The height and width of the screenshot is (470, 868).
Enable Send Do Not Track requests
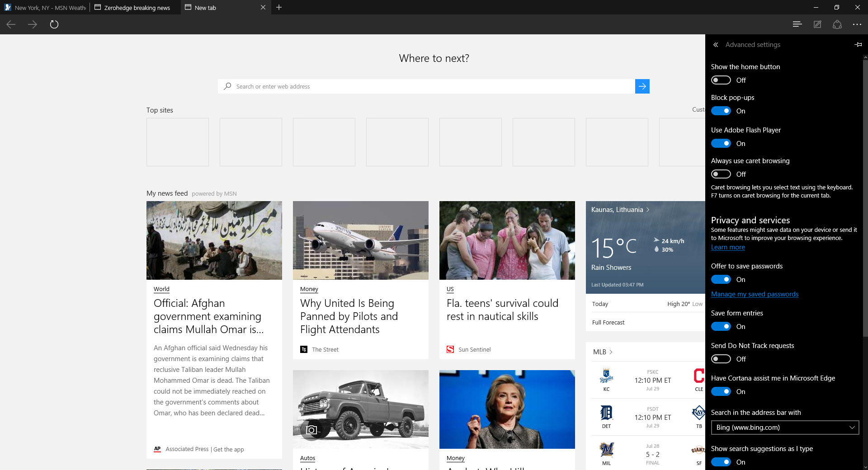pos(720,359)
